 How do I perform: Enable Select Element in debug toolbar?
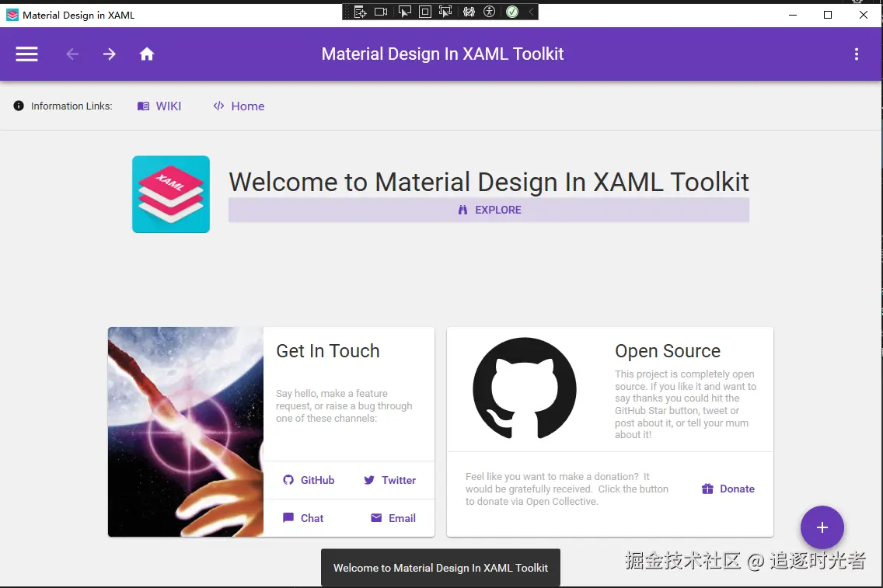(x=404, y=12)
